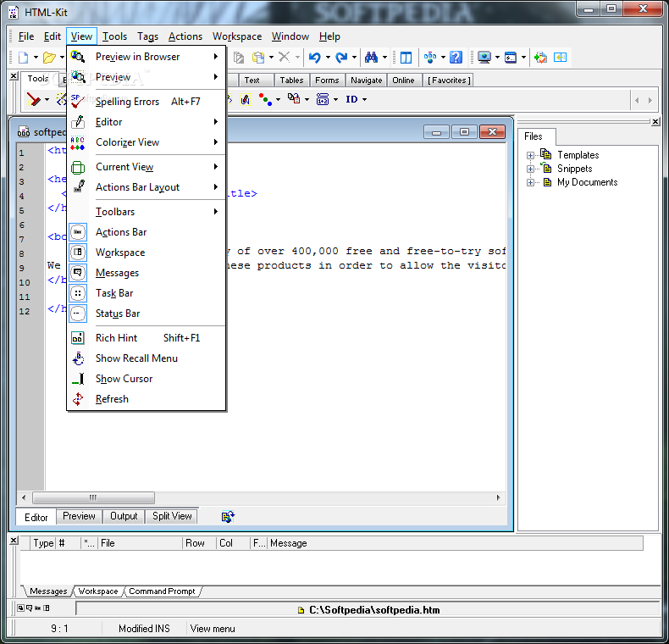Click the Redo arrow icon
The image size is (669, 644).
(341, 58)
